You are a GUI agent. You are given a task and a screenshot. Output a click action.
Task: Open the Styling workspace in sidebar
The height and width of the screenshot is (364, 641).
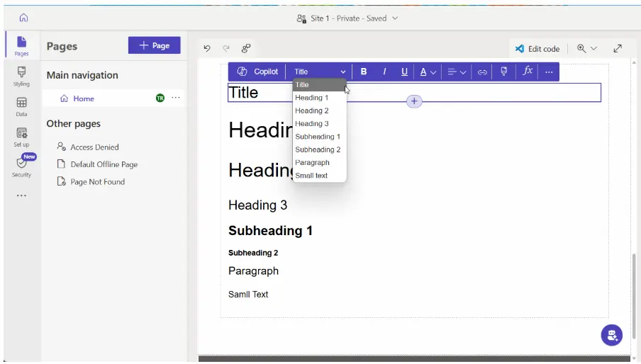pyautogui.click(x=21, y=75)
